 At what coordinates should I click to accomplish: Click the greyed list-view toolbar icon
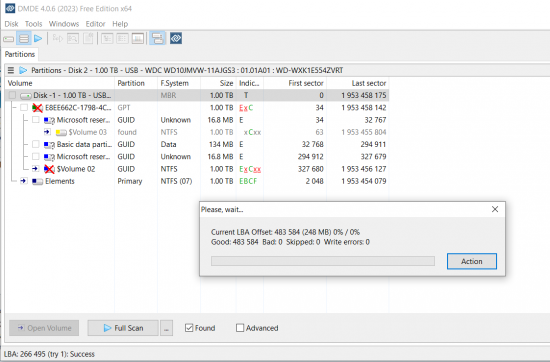pos(122,39)
